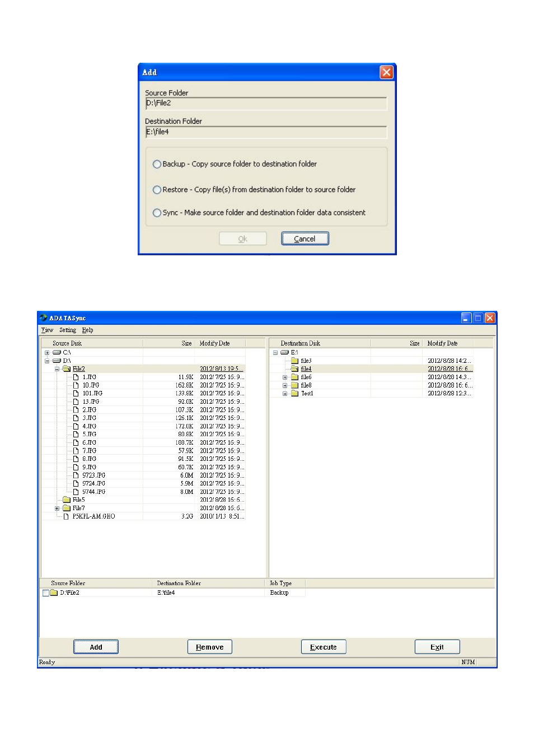This screenshot has width=534, height=756.
Task: Open the View menu
Action: point(47,330)
